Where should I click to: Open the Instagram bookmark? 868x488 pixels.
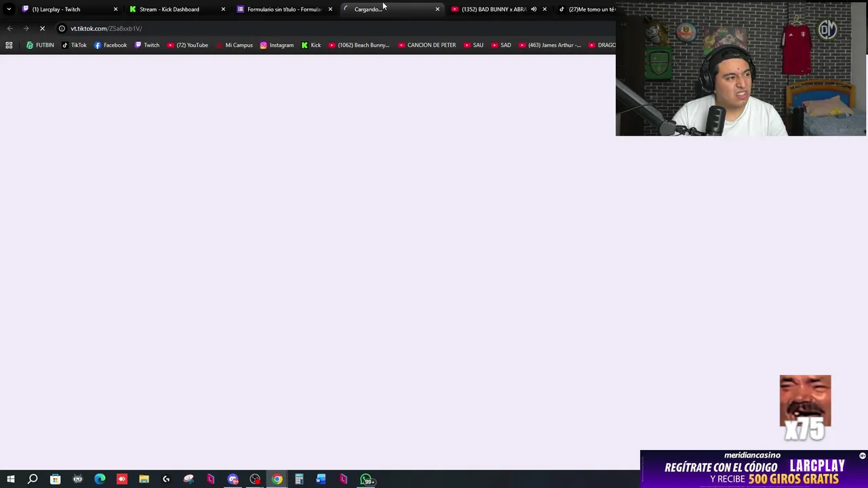(277, 45)
